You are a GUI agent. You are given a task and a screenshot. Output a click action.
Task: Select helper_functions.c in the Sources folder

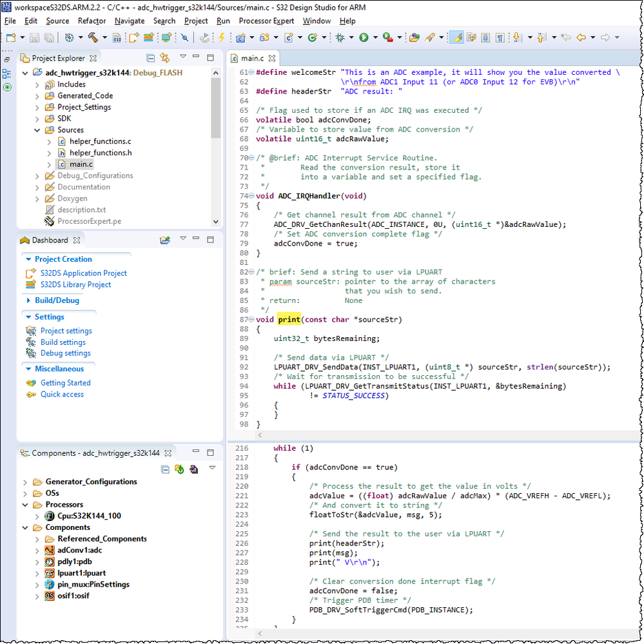pos(100,141)
